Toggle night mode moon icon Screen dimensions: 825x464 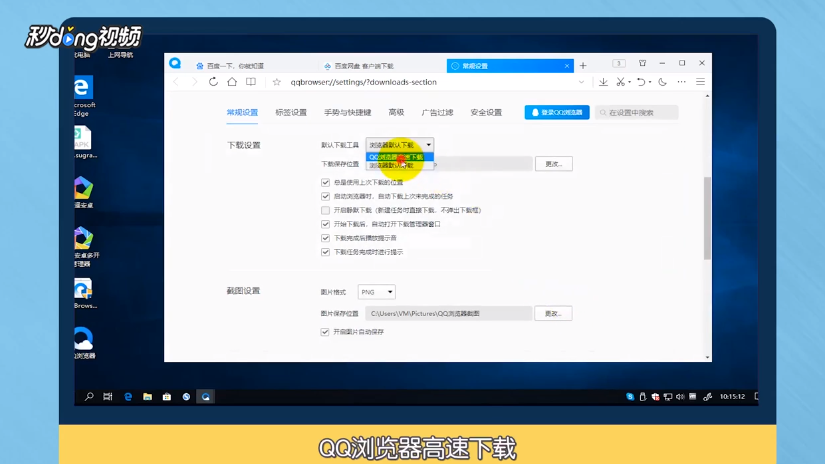tap(662, 82)
